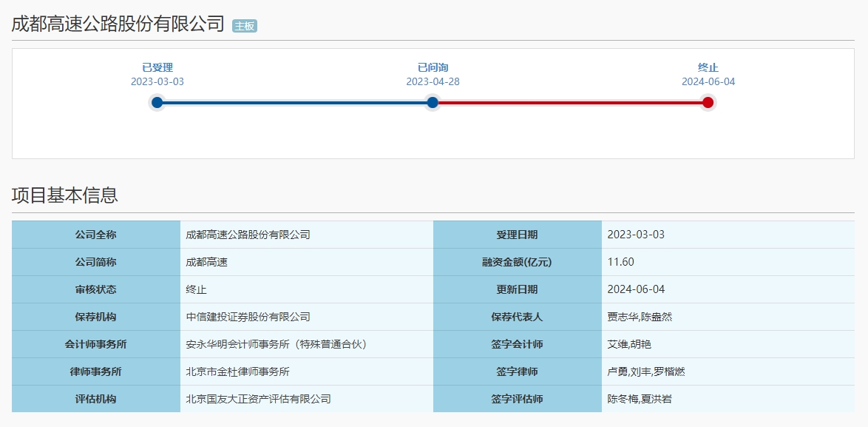Click the red 终止 timeline dot
The height and width of the screenshot is (427, 868).
click(708, 102)
